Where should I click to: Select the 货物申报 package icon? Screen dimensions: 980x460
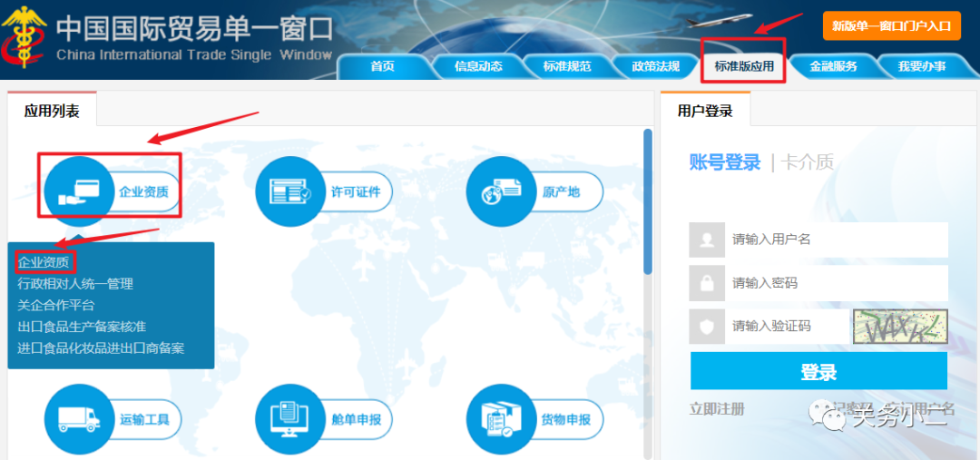click(501, 419)
